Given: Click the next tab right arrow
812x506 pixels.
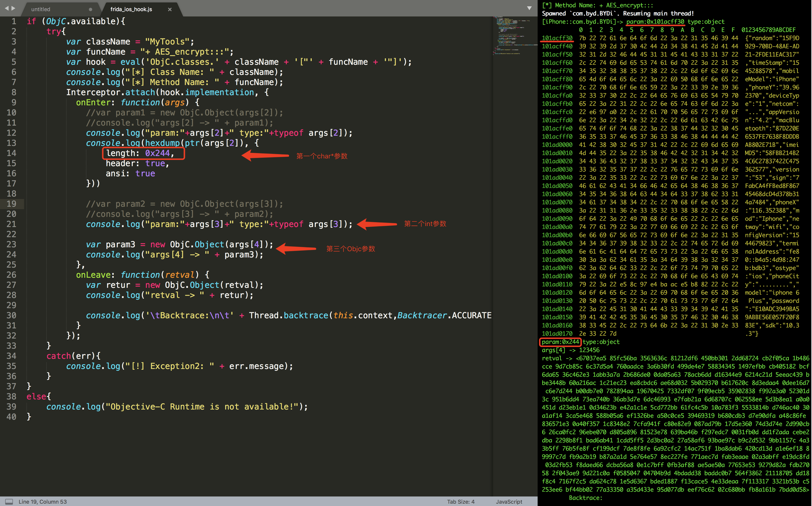Looking at the screenshot, I should (13, 8).
